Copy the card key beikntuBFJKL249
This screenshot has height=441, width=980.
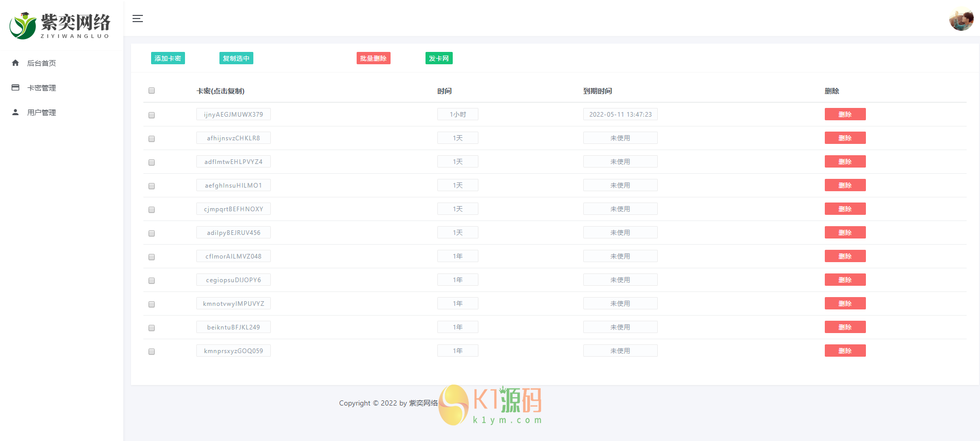point(233,327)
